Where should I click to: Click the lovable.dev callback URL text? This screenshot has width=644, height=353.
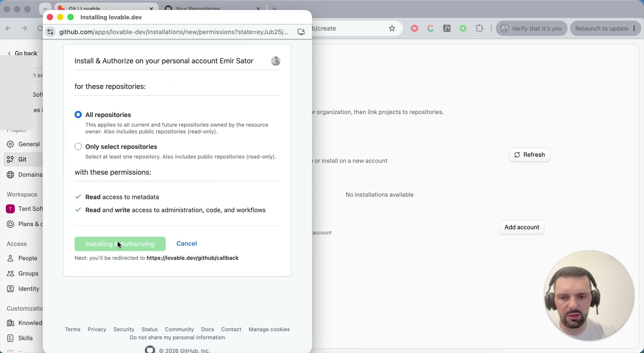coord(192,258)
